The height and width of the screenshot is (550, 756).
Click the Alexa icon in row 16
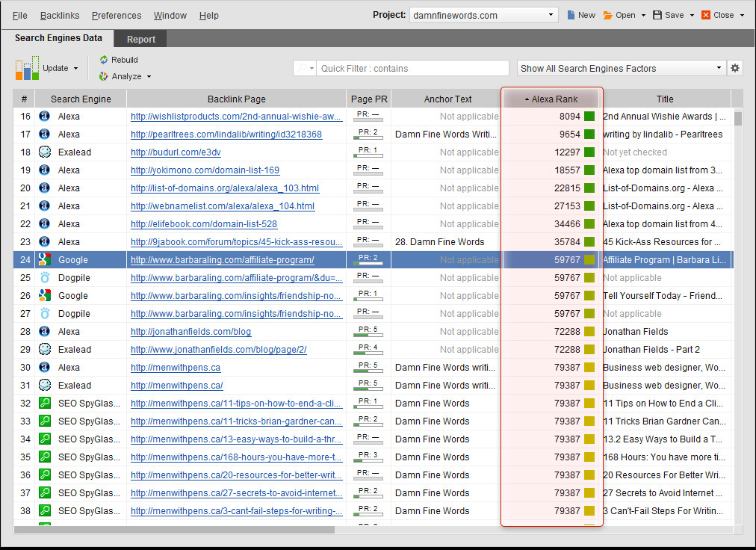point(44,117)
